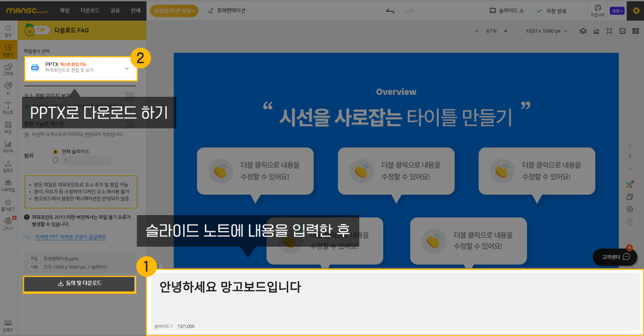
Task: Open the 단축키 keyboard shortcuts icon
Action: (x=8, y=326)
